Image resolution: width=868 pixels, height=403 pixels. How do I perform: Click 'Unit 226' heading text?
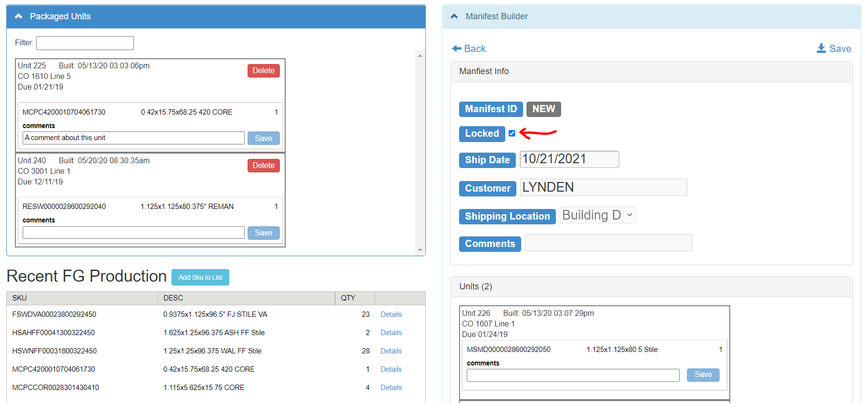(476, 313)
